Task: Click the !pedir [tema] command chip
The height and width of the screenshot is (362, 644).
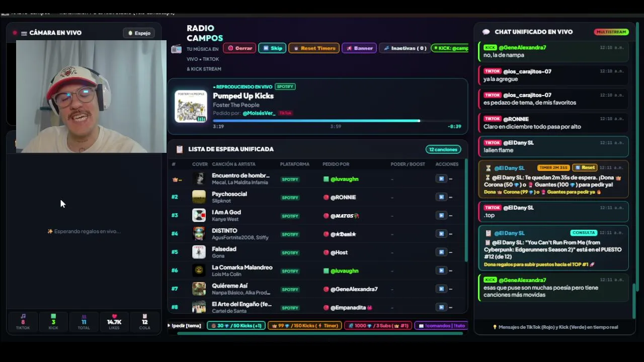Action: point(186,326)
